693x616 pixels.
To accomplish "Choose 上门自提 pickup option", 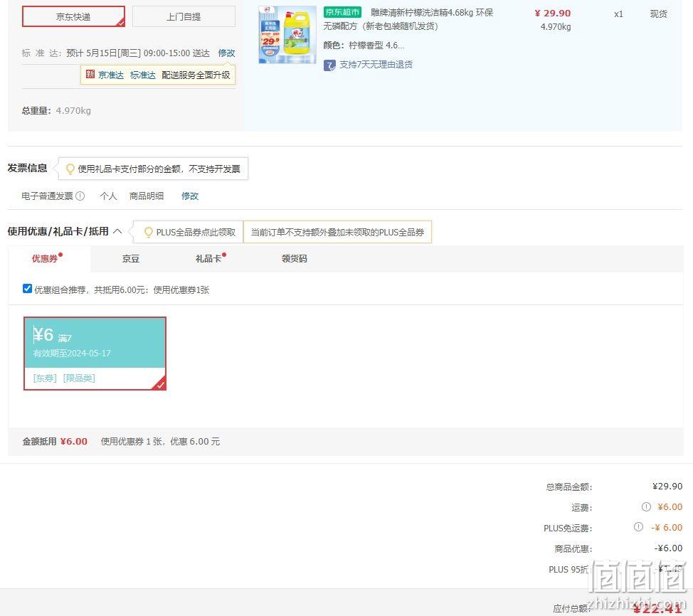I will click(x=184, y=16).
